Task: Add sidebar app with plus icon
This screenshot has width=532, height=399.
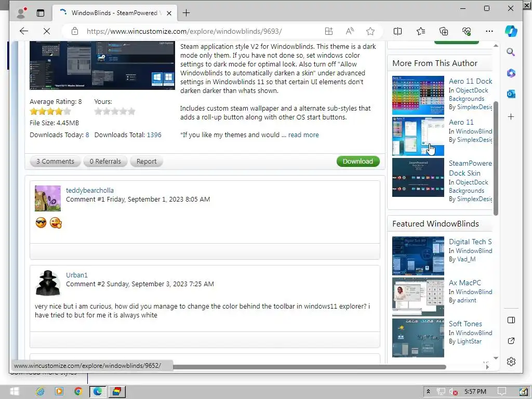Action: (511, 117)
